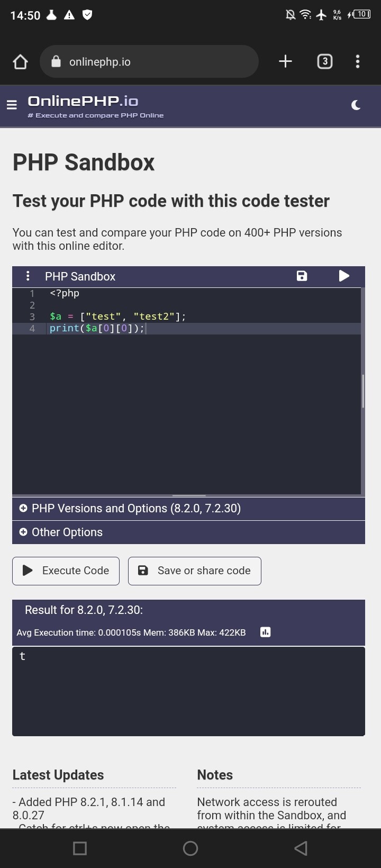The width and height of the screenshot is (381, 868).
Task: Click the save icon in editor header
Action: pos(302,276)
